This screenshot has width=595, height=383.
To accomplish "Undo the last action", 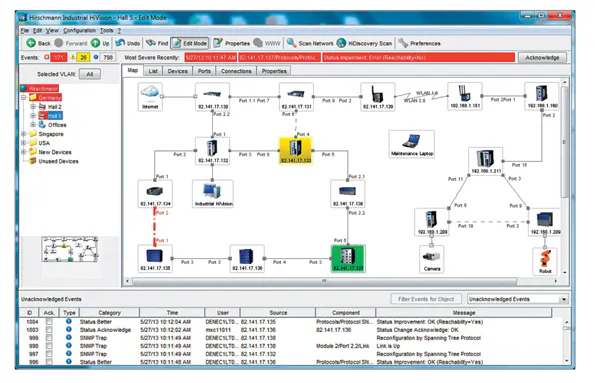I will pyautogui.click(x=128, y=43).
